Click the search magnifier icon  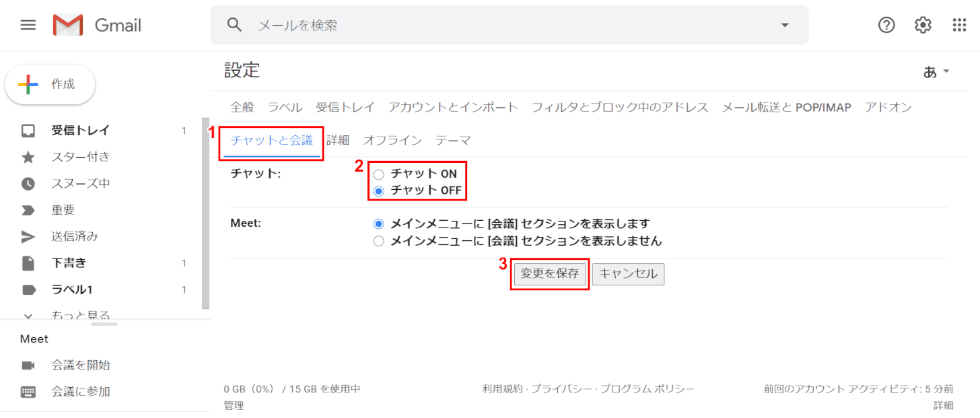[x=234, y=25]
